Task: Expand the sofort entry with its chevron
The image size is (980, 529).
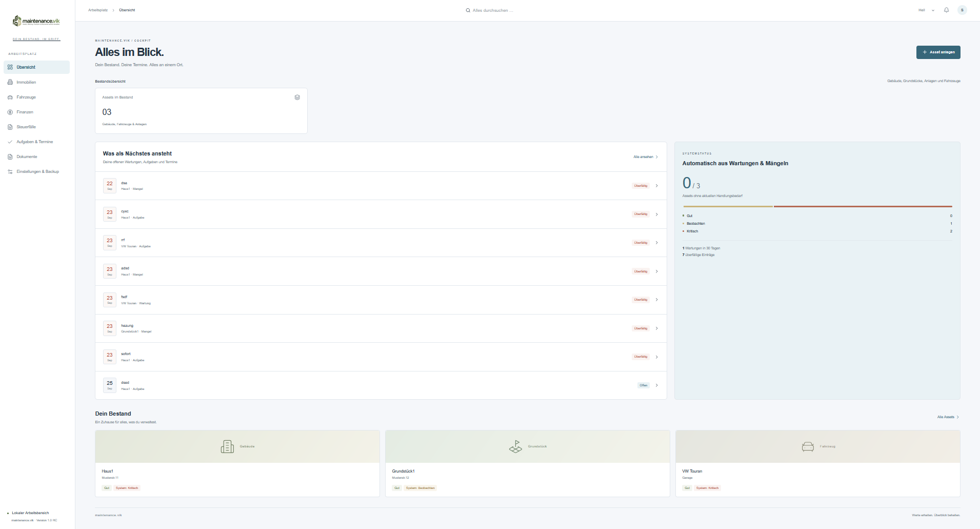Action: [x=656, y=357]
